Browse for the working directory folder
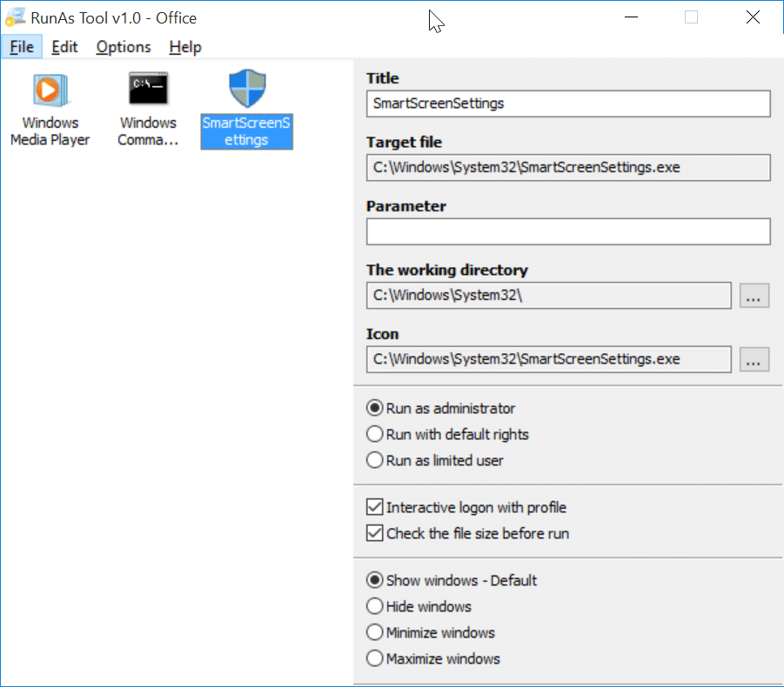 click(x=754, y=296)
